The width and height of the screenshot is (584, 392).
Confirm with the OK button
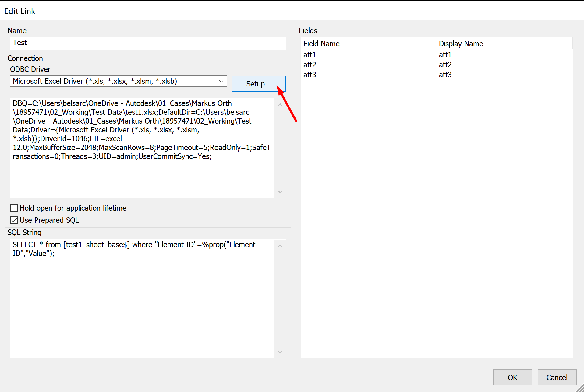(512, 377)
